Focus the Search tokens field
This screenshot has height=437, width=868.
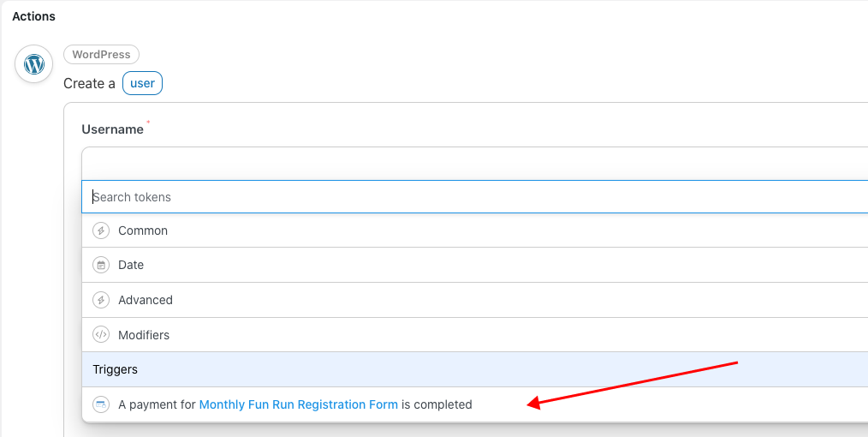click(428, 197)
